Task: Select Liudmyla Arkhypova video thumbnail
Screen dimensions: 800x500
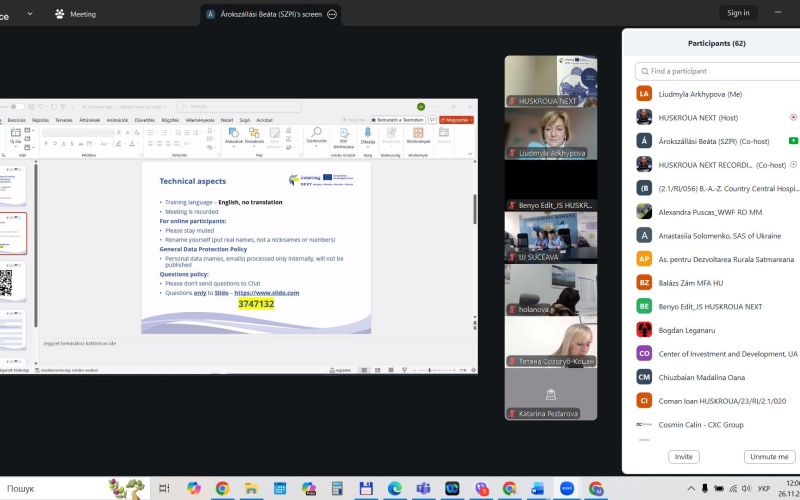Action: click(x=550, y=133)
